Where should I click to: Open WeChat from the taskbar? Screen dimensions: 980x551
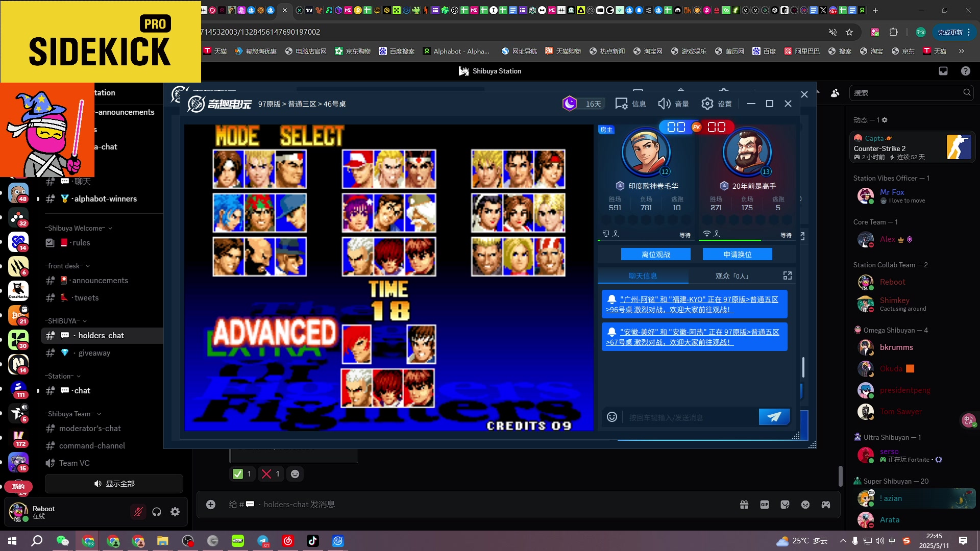point(62,541)
